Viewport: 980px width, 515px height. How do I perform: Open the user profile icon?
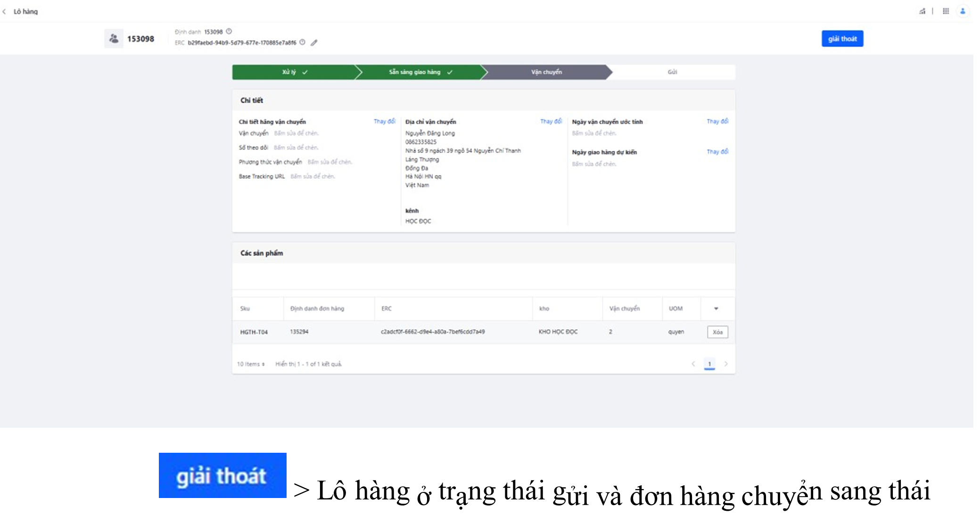(963, 11)
